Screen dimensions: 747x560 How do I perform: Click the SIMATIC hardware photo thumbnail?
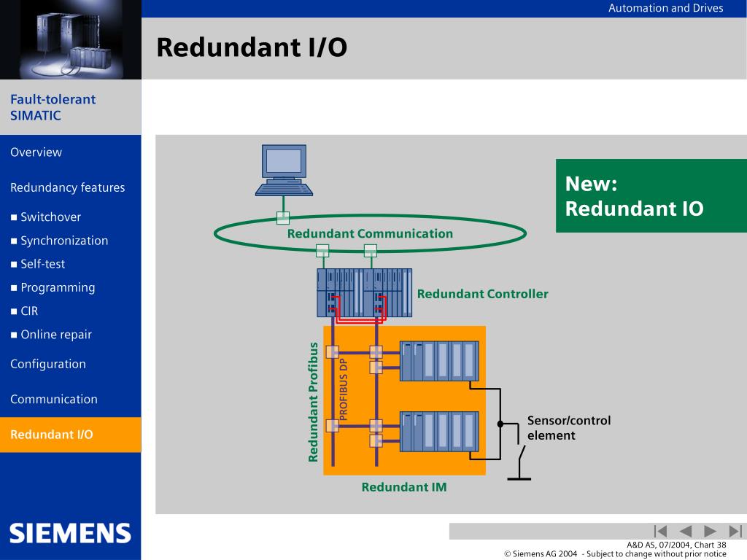(71, 39)
